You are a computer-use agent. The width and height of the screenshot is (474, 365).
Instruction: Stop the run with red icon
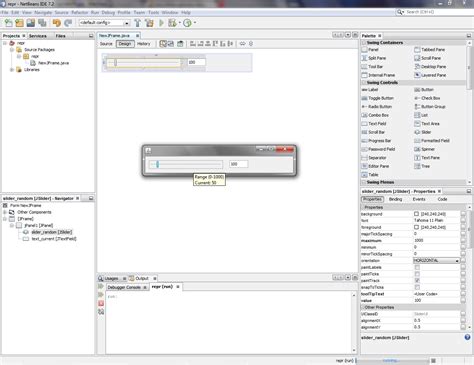coord(101,303)
